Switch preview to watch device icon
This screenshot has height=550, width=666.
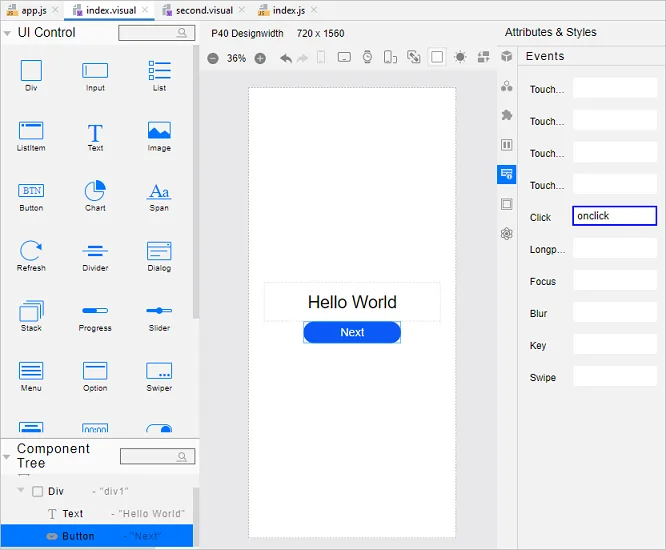coord(367,56)
